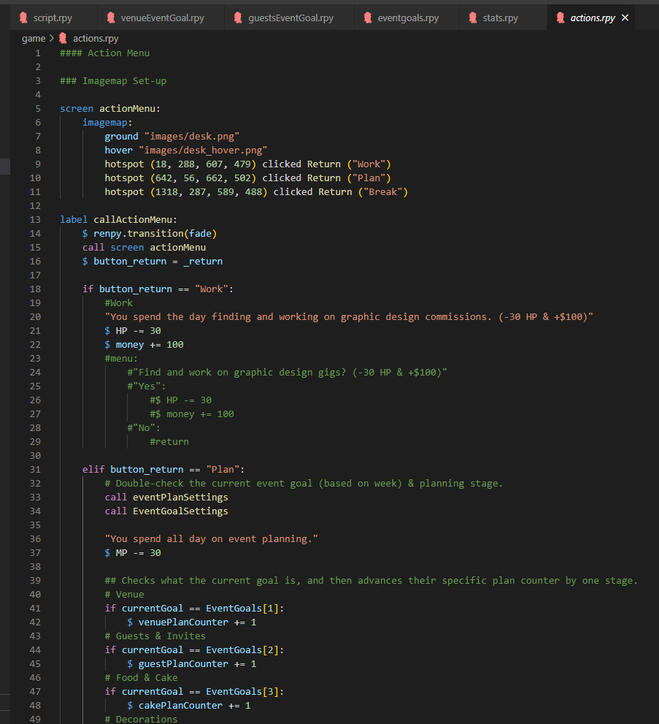Go to the eventgoals.rpy tab label
Viewport: 659px width, 724px height.
408,18
